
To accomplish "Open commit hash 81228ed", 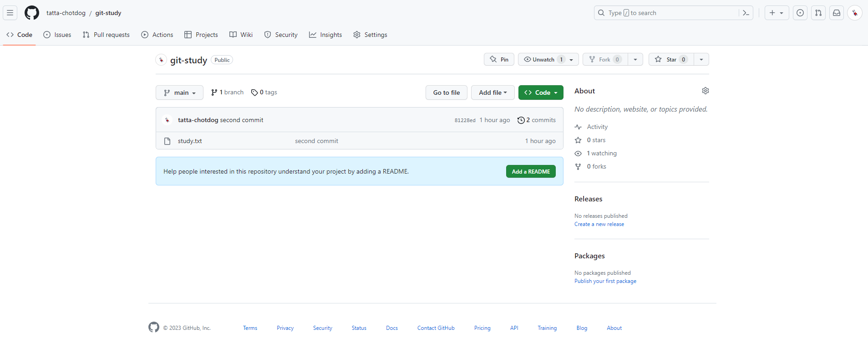I will click(465, 120).
